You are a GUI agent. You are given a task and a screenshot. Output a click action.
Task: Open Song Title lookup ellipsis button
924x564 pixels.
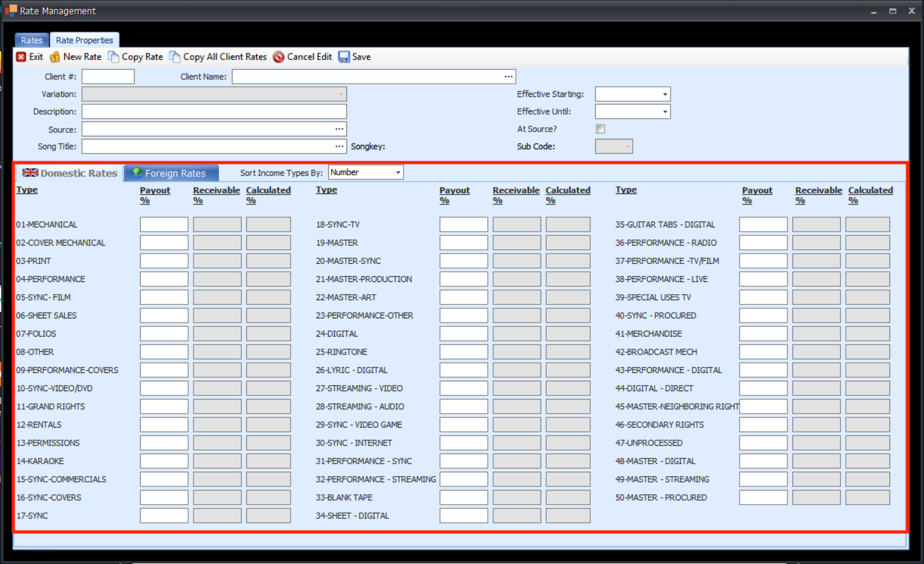pyautogui.click(x=339, y=146)
